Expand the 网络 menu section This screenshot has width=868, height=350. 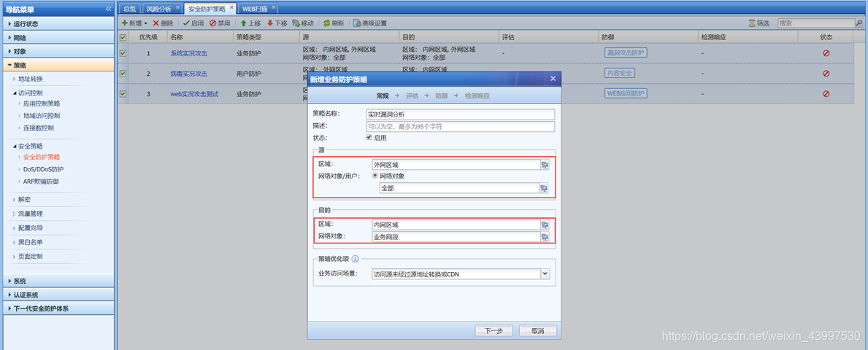pyautogui.click(x=58, y=38)
